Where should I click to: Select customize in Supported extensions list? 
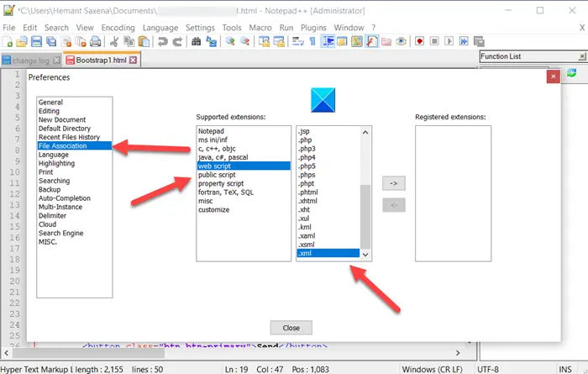click(244, 210)
